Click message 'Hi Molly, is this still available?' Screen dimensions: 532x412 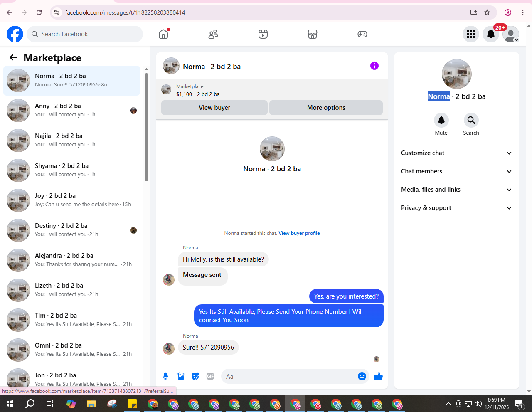tap(223, 259)
